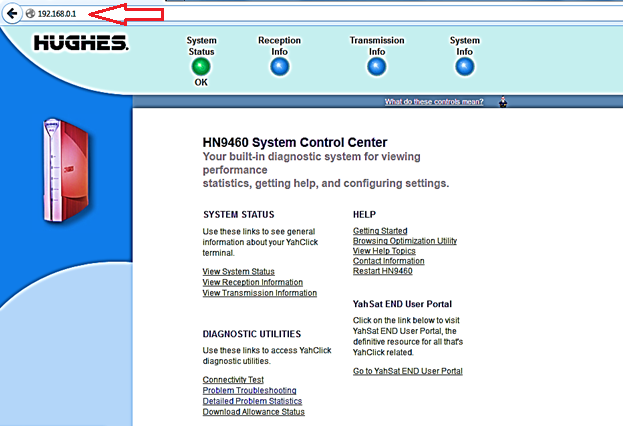
Task: Click the Restart HN9460 link
Action: [x=383, y=271]
